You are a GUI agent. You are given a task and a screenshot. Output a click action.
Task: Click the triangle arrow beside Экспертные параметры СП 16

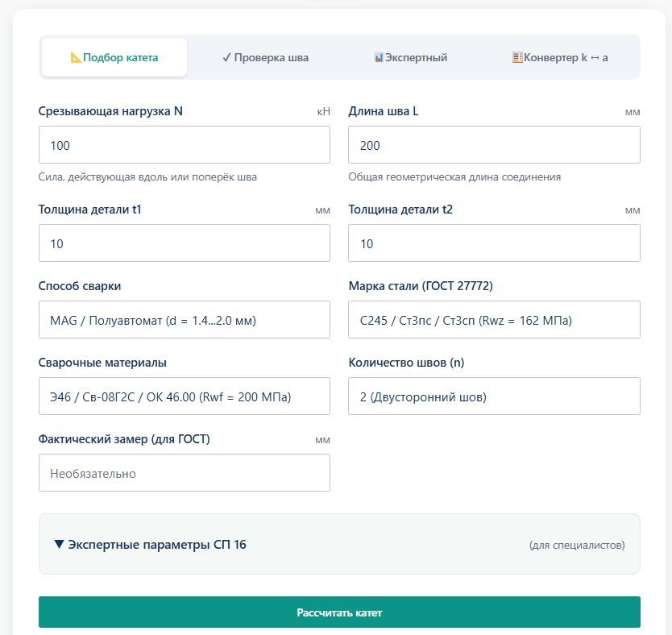(x=59, y=544)
